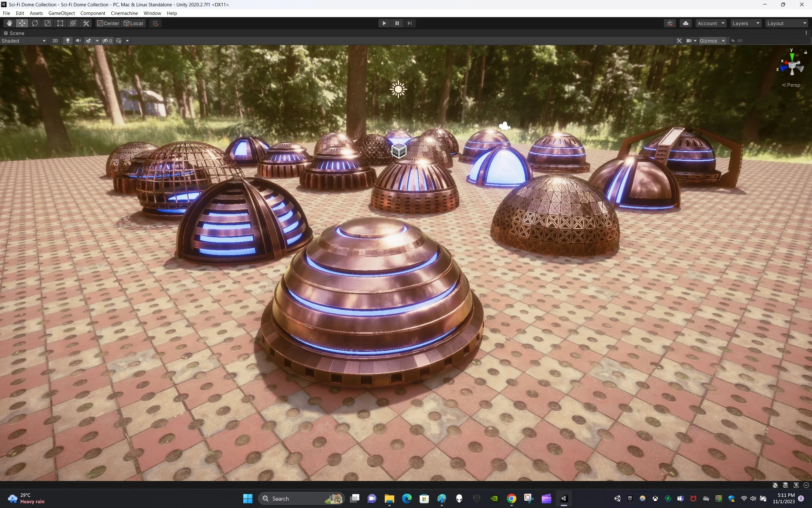
Task: Step forward one frame
Action: (x=410, y=23)
